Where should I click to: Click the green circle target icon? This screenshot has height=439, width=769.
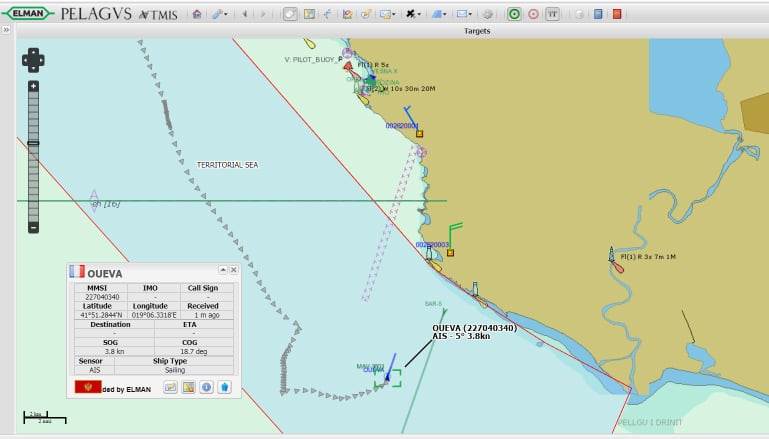[514, 14]
